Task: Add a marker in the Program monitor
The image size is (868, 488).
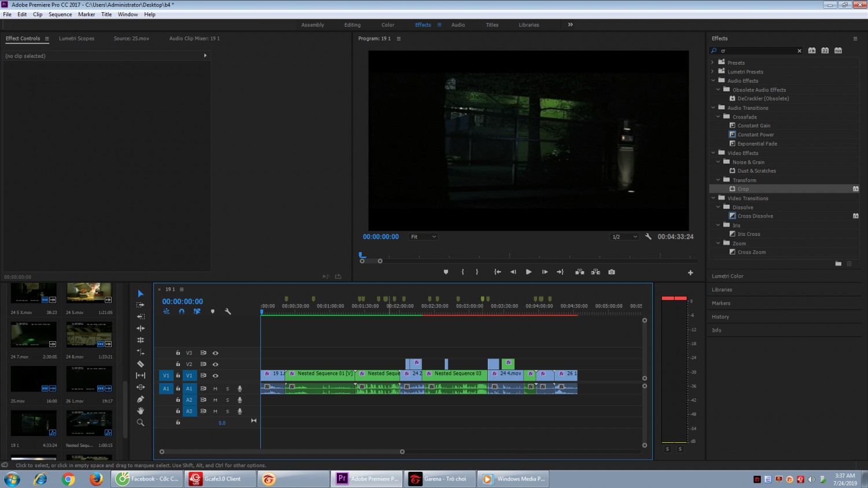Action: click(x=446, y=272)
